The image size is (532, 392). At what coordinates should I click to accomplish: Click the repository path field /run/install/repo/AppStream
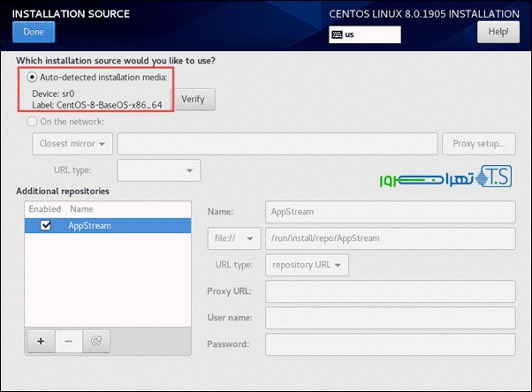[x=390, y=238]
